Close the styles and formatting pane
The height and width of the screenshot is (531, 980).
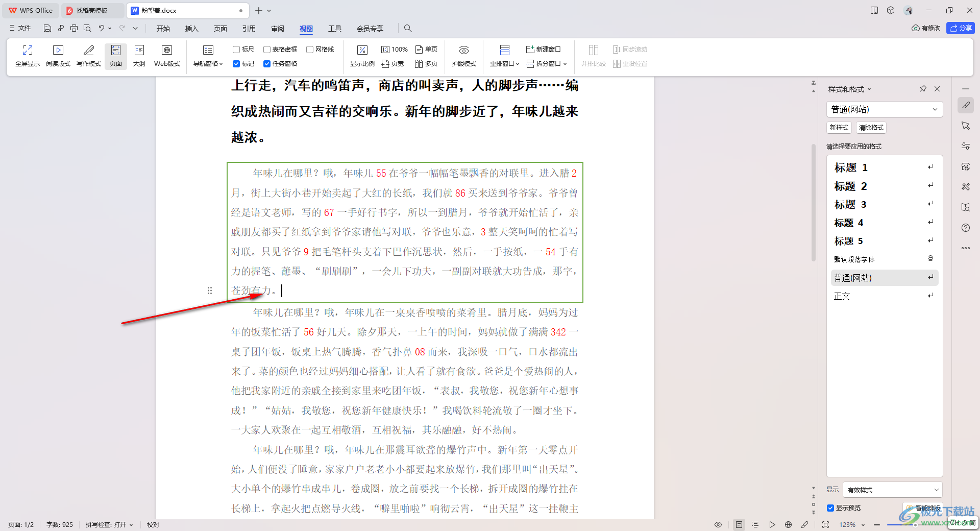[937, 89]
